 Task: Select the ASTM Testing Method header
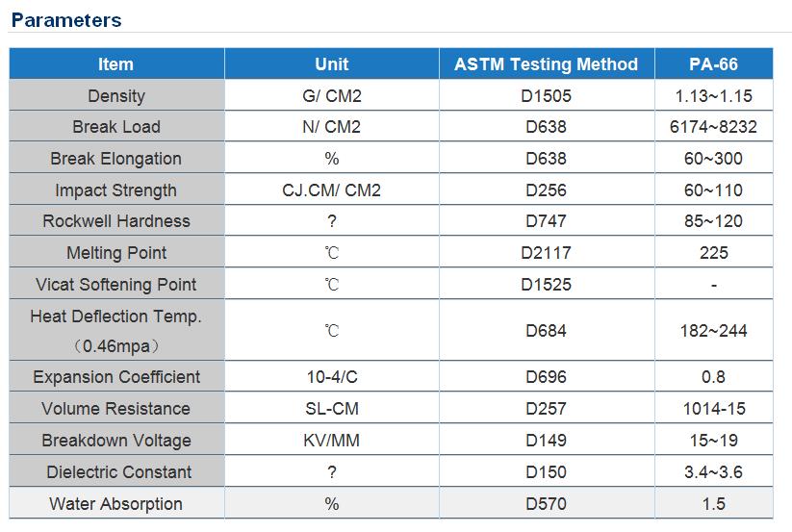tap(546, 64)
